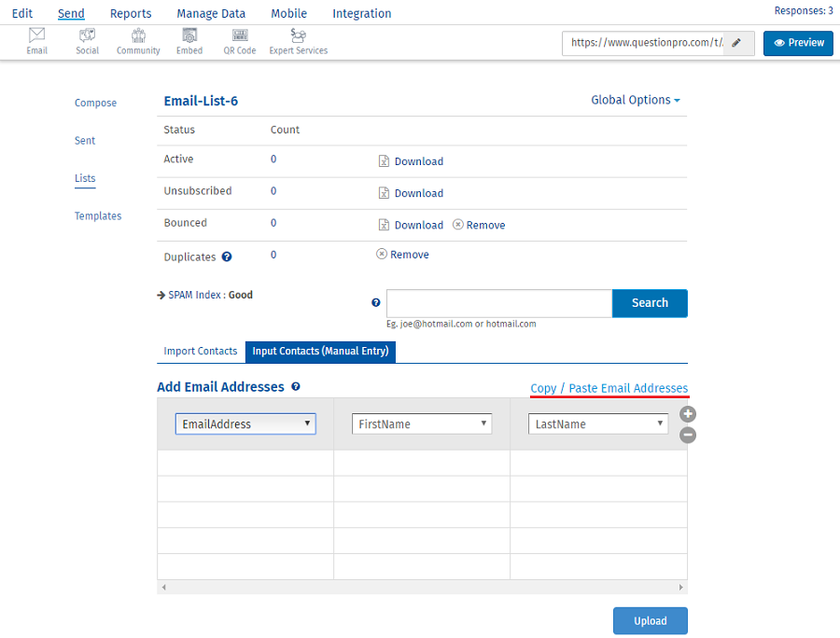The height and width of the screenshot is (638, 840).
Task: Click the Remove icon next to Bounced
Action: pos(456,225)
